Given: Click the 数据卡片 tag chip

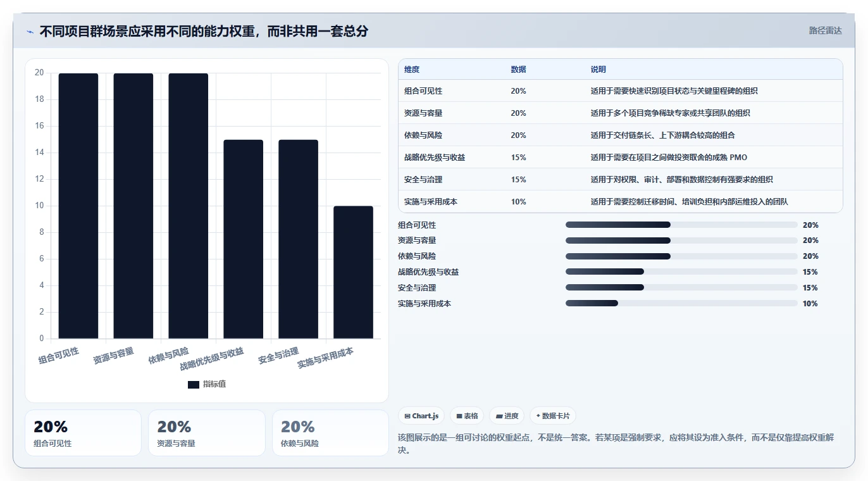Looking at the screenshot, I should tap(553, 416).
